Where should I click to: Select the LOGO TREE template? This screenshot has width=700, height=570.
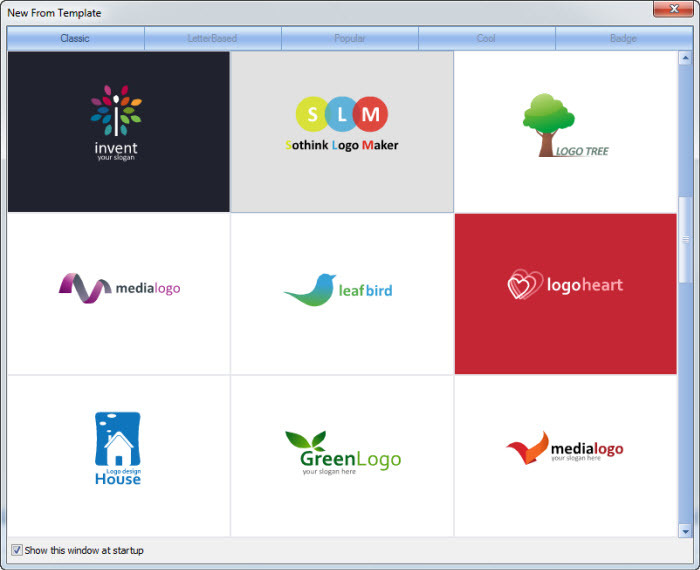(566, 132)
